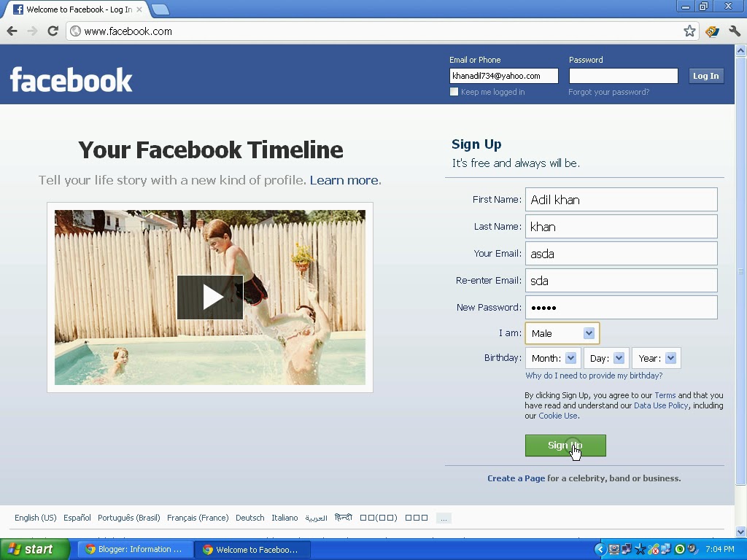Bookmark this page with the star icon
This screenshot has height=560, width=747.
click(x=689, y=31)
